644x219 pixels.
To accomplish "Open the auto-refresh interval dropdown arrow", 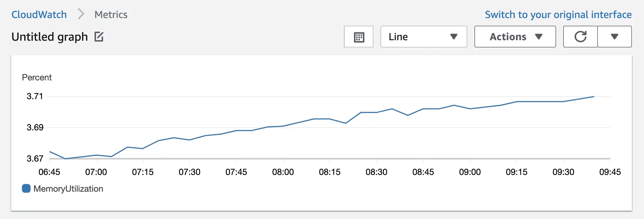I will [x=615, y=37].
